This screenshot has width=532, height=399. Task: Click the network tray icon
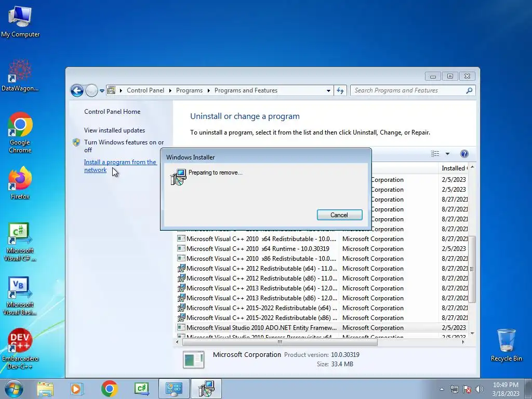(454, 389)
